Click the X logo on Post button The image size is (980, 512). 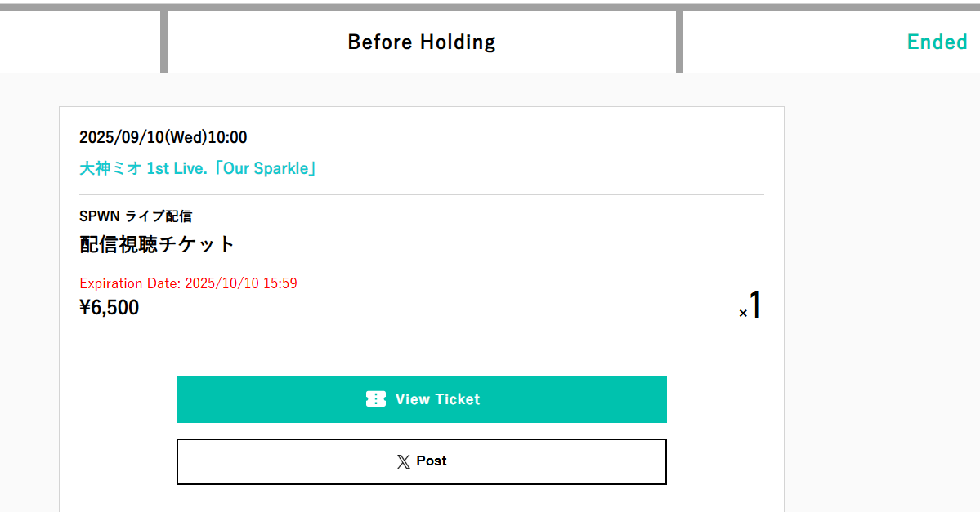(403, 462)
